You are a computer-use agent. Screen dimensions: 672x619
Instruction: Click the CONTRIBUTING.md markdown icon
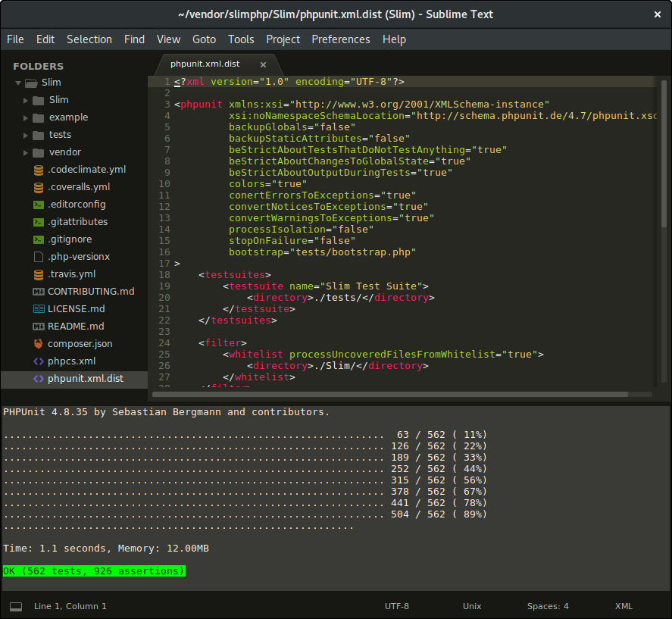click(39, 292)
